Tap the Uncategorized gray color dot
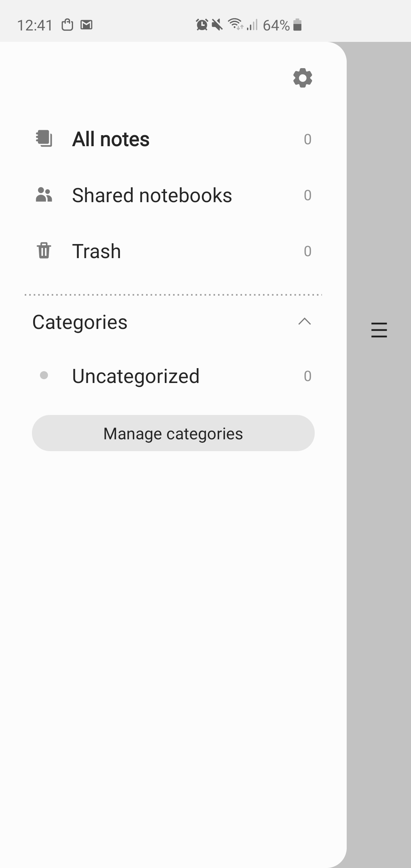This screenshot has height=868, width=411. pos(44,375)
